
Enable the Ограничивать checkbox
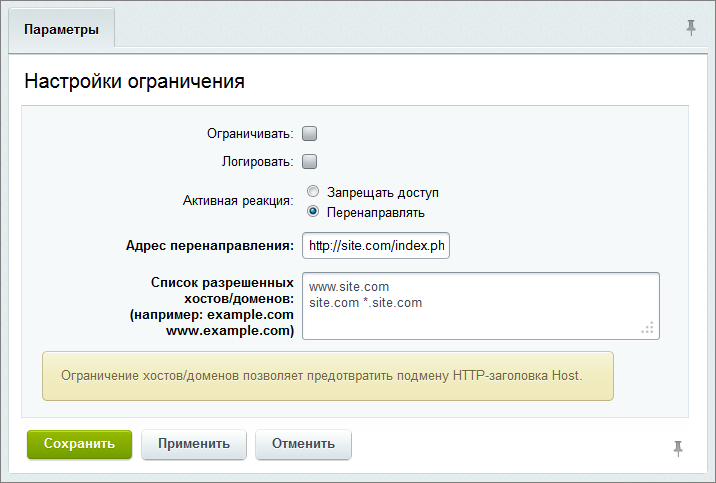coord(310,133)
